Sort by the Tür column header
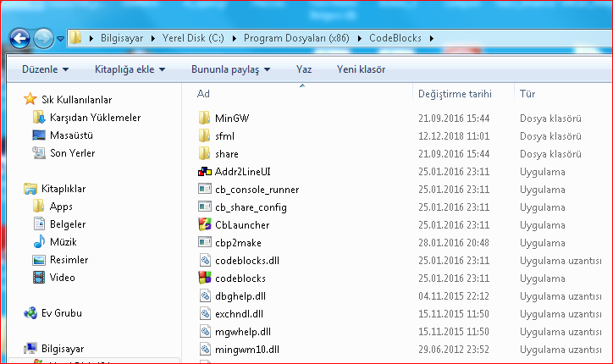The height and width of the screenshot is (364, 613). click(x=527, y=94)
